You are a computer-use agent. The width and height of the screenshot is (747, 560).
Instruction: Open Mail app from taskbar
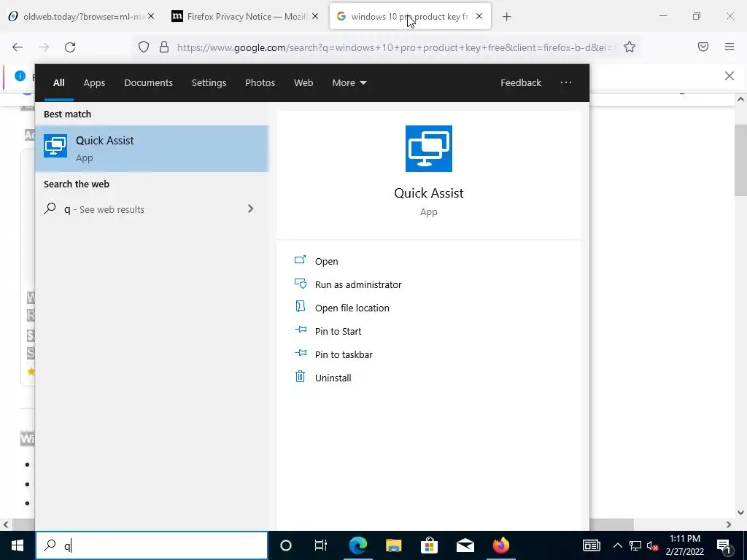[465, 545]
